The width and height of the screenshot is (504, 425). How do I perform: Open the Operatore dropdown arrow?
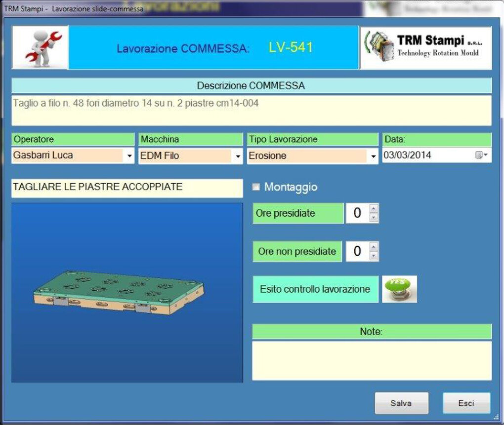(x=129, y=155)
